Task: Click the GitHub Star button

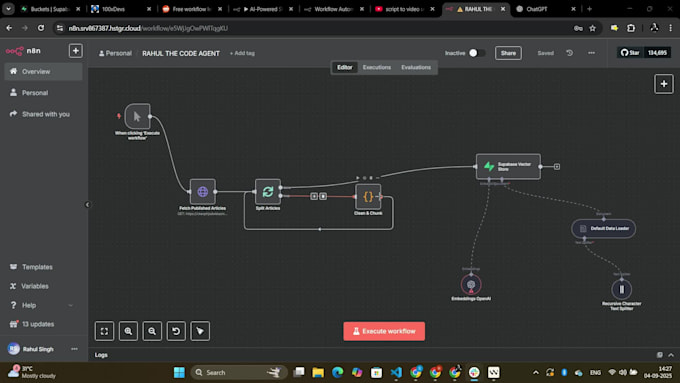Action: 630,53
